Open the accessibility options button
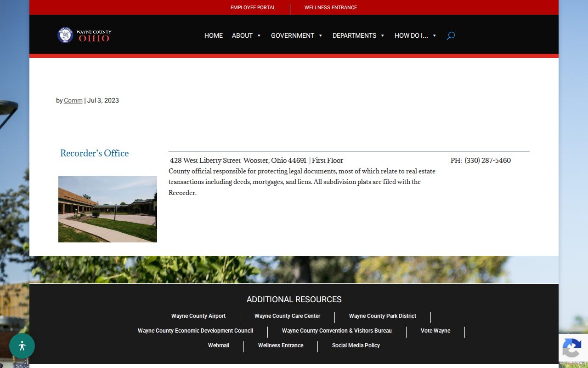 pyautogui.click(x=22, y=346)
